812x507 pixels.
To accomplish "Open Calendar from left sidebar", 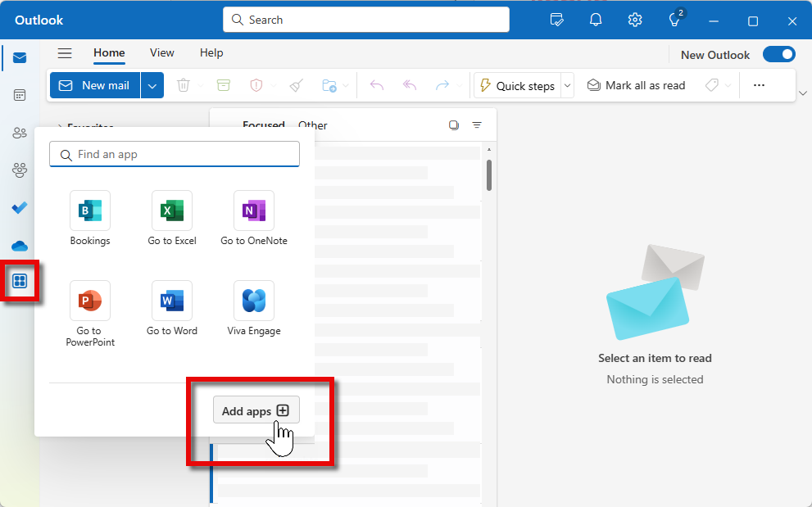I will (x=20, y=95).
